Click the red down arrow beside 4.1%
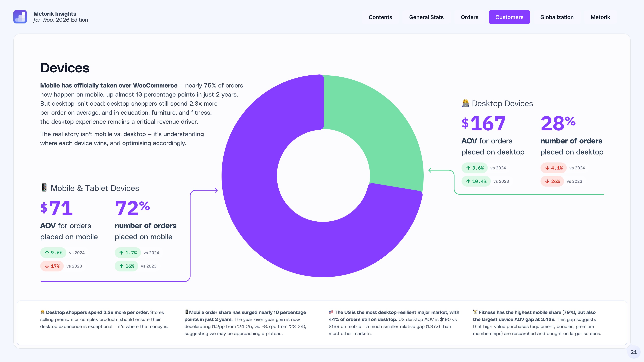 click(548, 168)
